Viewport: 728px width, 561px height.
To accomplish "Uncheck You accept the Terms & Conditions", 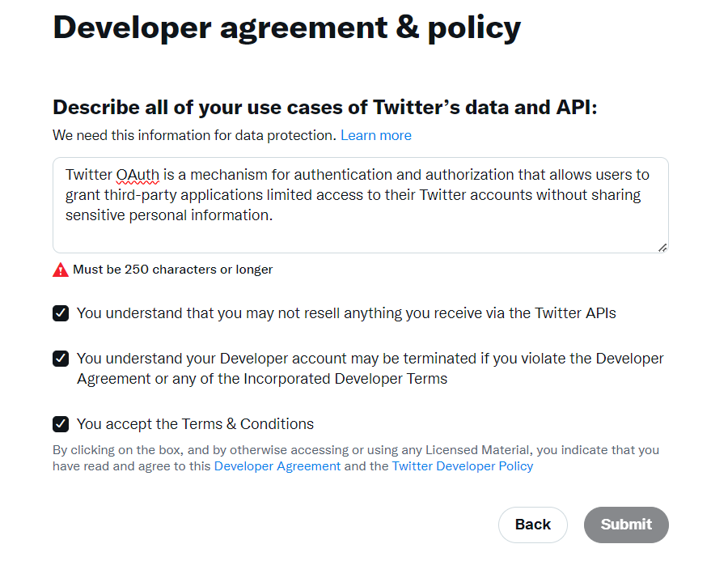I will pyautogui.click(x=61, y=424).
